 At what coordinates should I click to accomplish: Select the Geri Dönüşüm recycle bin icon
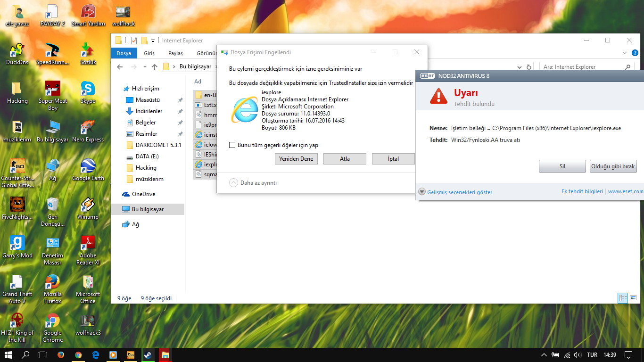[52, 211]
